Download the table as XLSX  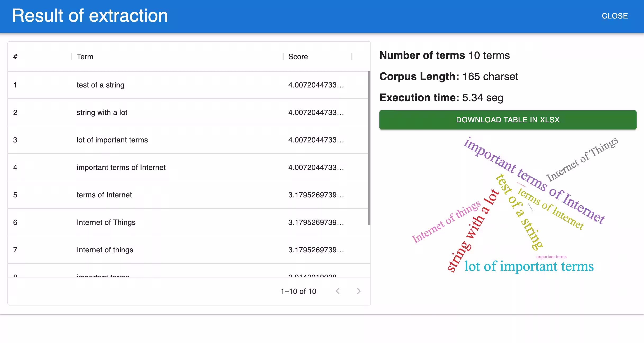click(x=508, y=120)
